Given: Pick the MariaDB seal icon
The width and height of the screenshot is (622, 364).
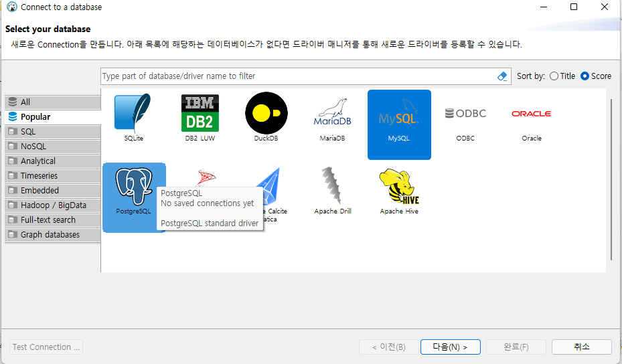Looking at the screenshot, I should coord(332,112).
